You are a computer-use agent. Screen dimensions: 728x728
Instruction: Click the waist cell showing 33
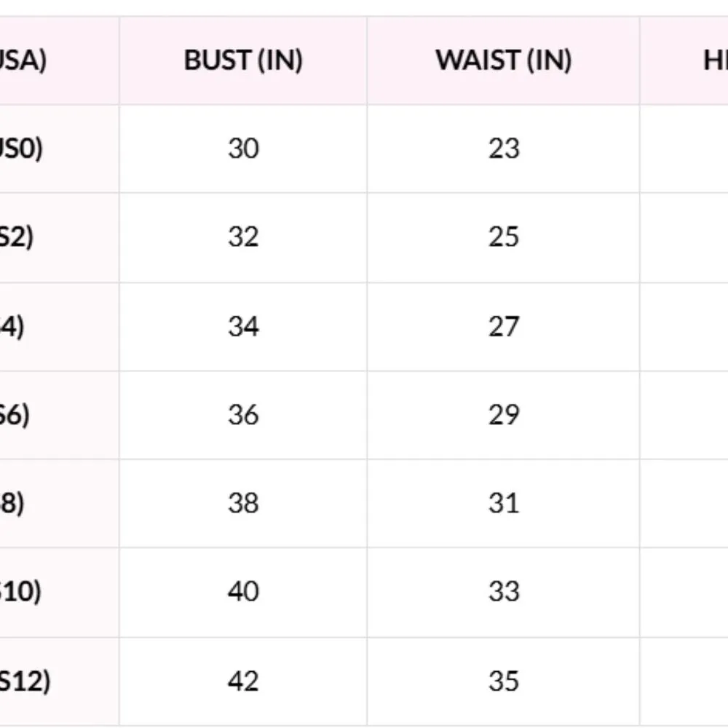click(503, 592)
